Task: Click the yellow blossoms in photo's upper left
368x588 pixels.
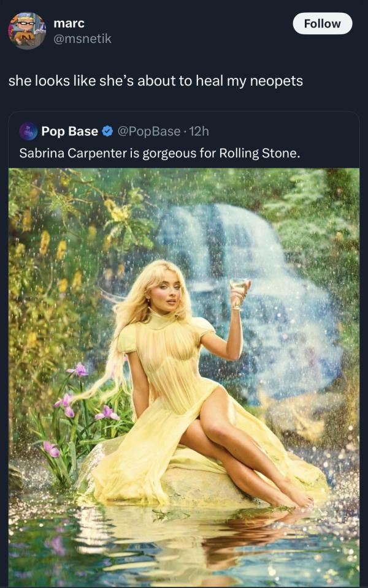Action: [56, 240]
